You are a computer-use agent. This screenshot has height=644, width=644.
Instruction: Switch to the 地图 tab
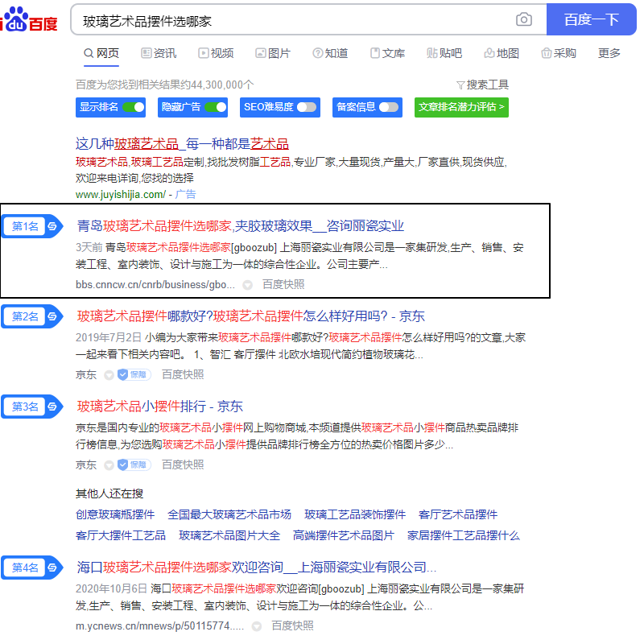(x=502, y=53)
